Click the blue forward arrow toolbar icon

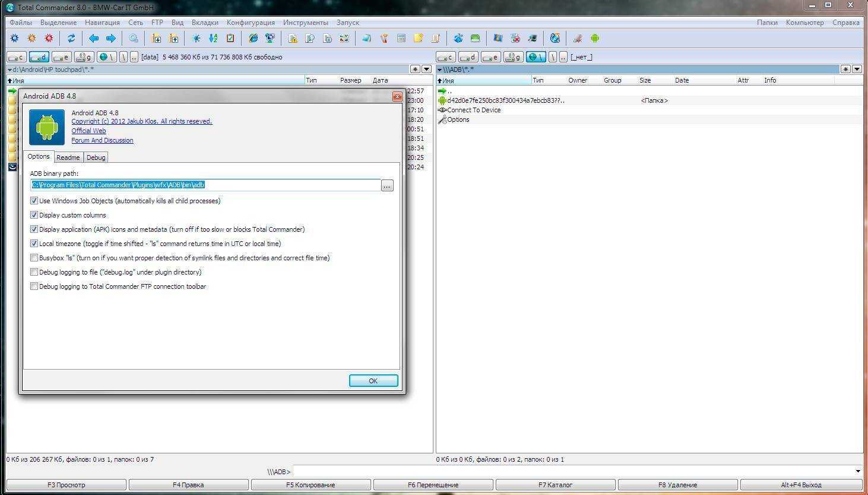click(110, 39)
